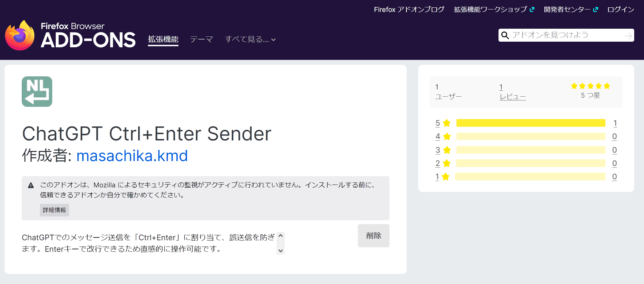Click the 5 つ星 rating label

(x=590, y=96)
